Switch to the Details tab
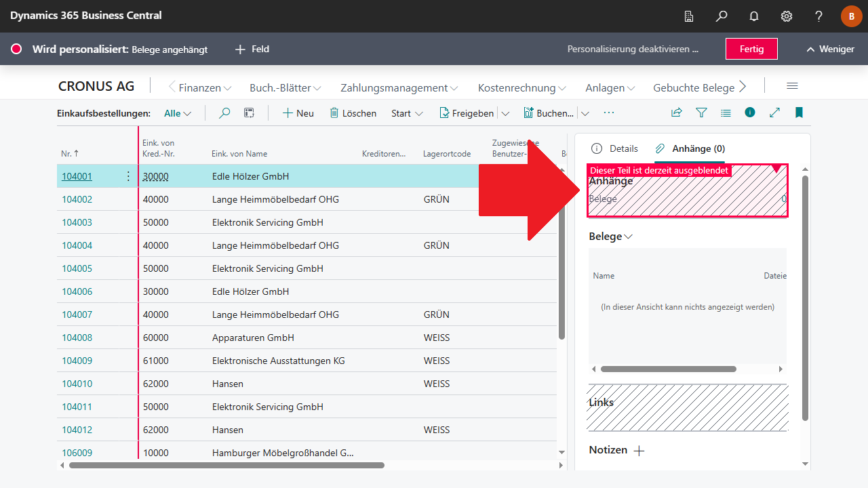868x488 pixels. (615, 148)
